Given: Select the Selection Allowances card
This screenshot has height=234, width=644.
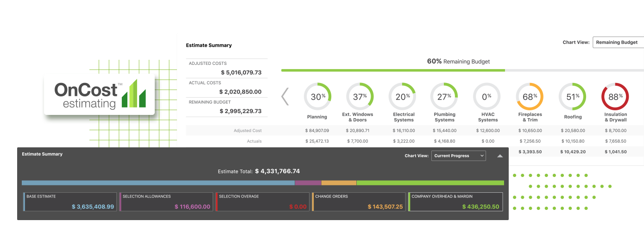Looking at the screenshot, I should tap(166, 202).
